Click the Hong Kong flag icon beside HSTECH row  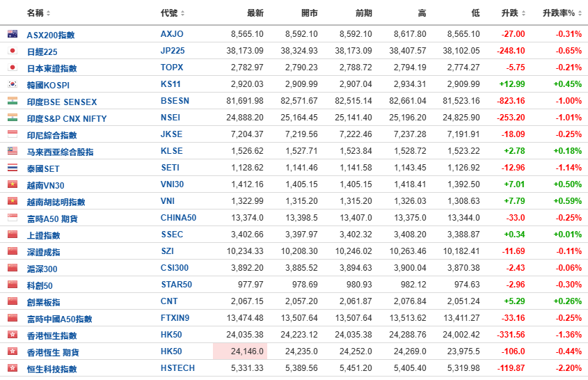click(13, 368)
